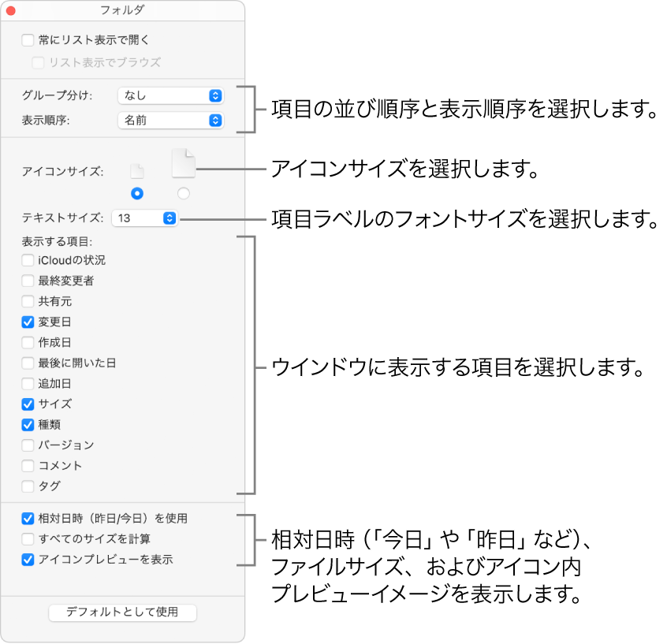
Task: Enable the タグ checkbox
Action: (x=27, y=486)
